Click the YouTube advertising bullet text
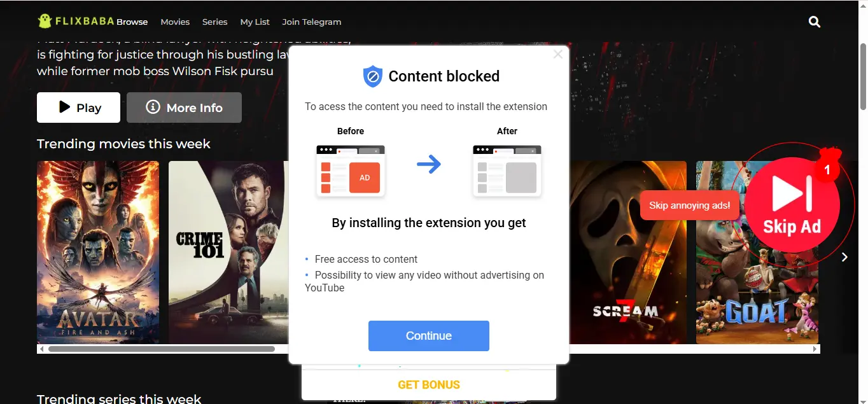868x404 pixels. click(x=424, y=281)
